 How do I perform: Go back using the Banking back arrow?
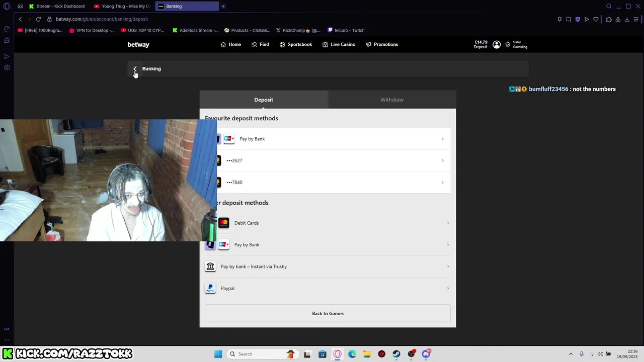pos(135,69)
